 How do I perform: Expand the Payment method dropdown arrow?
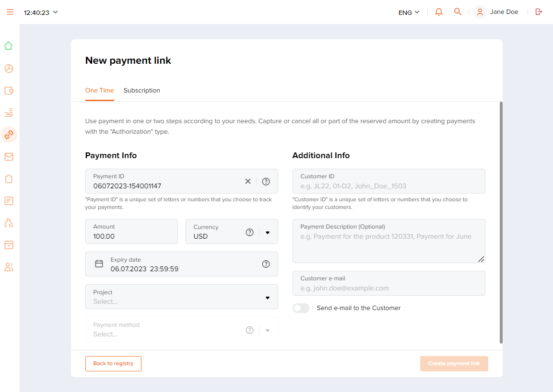point(268,330)
